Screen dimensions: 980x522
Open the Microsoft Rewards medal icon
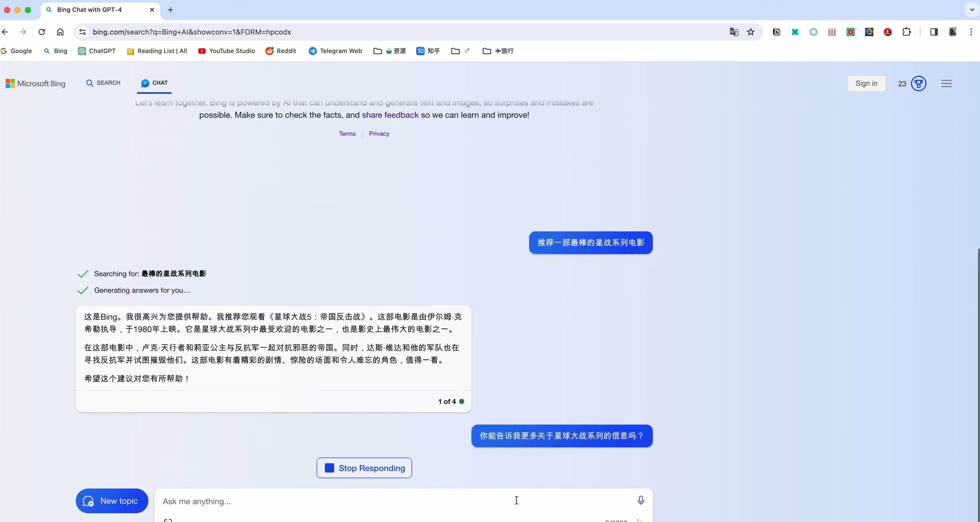[x=918, y=83]
